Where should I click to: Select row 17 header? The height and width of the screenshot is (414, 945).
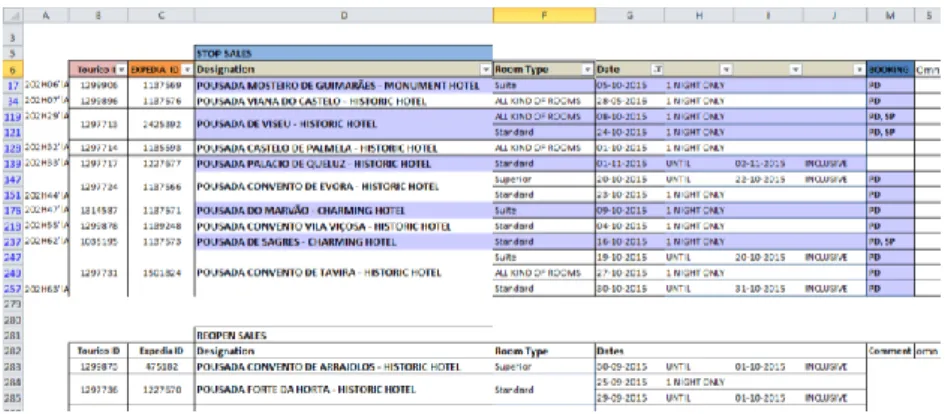[13, 86]
